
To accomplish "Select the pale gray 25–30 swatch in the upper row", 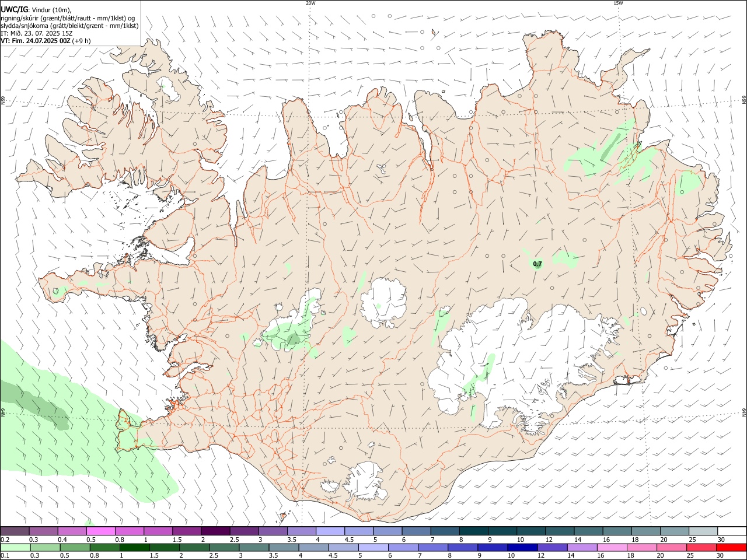I will coord(704,531).
